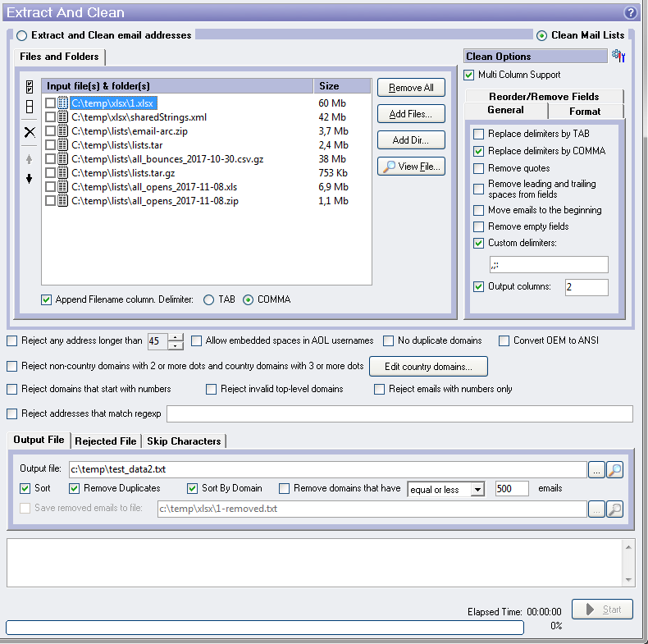Click Edit country domains button
648x644 pixels.
pos(428,366)
